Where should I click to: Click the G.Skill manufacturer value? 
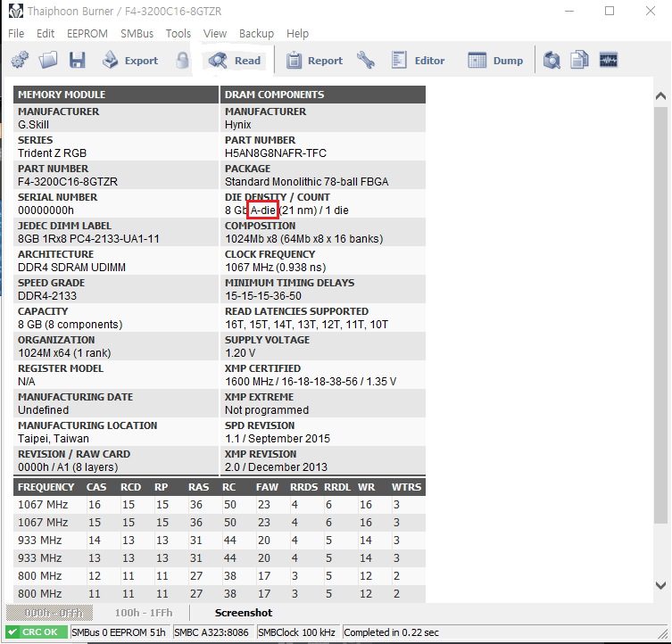(x=33, y=125)
